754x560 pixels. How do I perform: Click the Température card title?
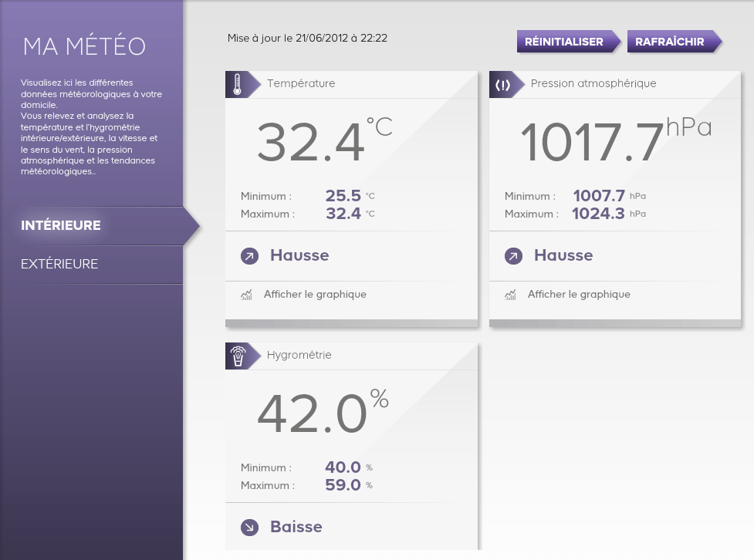301,83
